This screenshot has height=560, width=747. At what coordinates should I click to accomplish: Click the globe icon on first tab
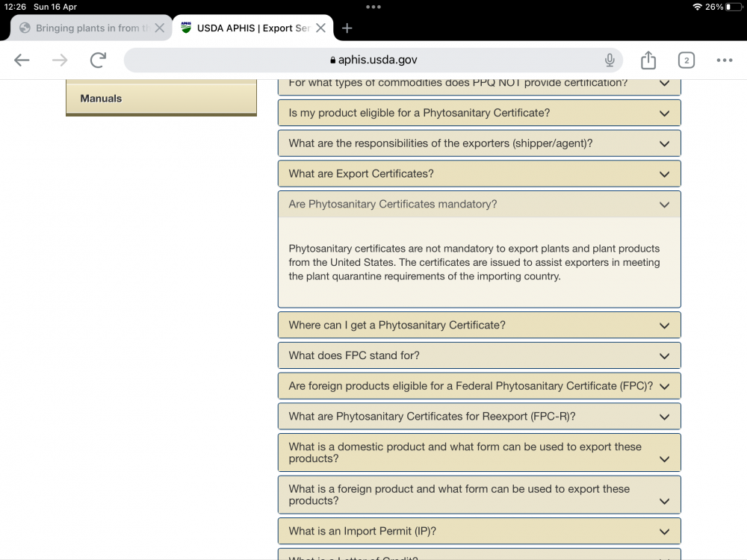(x=25, y=28)
